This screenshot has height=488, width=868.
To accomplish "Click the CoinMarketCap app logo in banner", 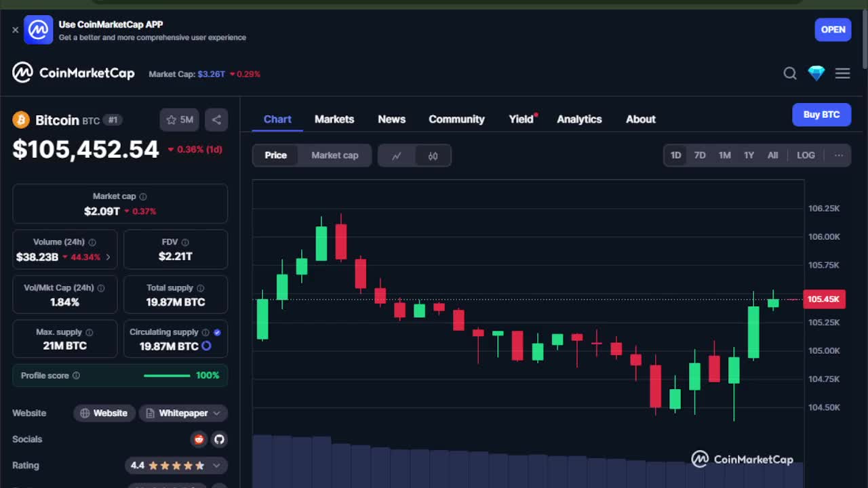I will [39, 30].
